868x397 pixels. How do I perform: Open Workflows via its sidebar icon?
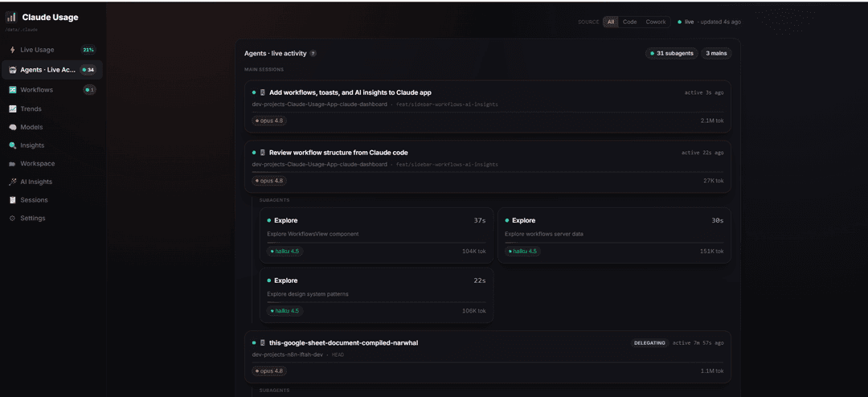coord(12,90)
